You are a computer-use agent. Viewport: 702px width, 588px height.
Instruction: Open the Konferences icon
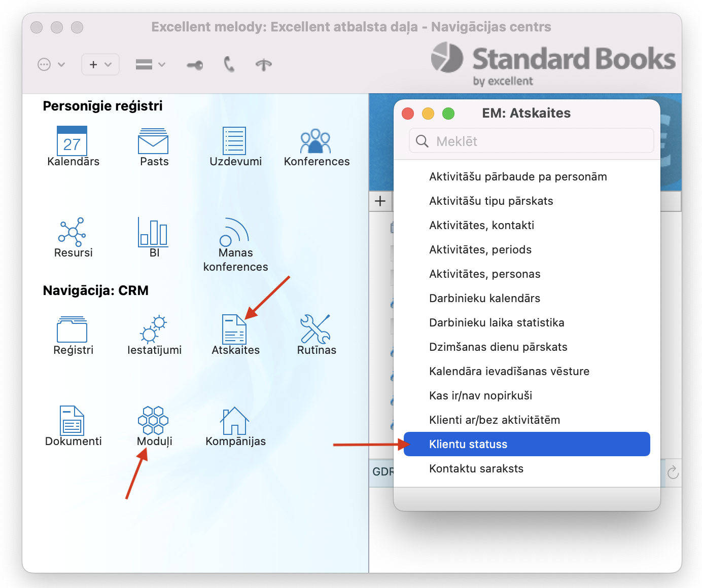pyautogui.click(x=315, y=141)
